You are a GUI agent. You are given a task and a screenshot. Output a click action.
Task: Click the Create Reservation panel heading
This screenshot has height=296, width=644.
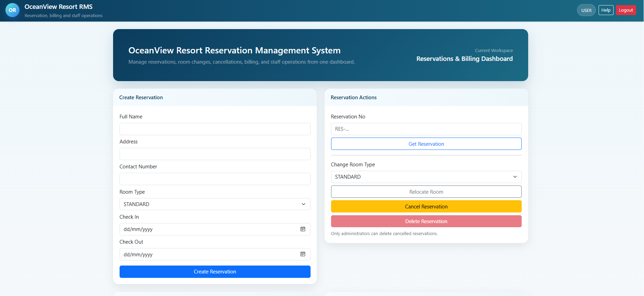141,98
